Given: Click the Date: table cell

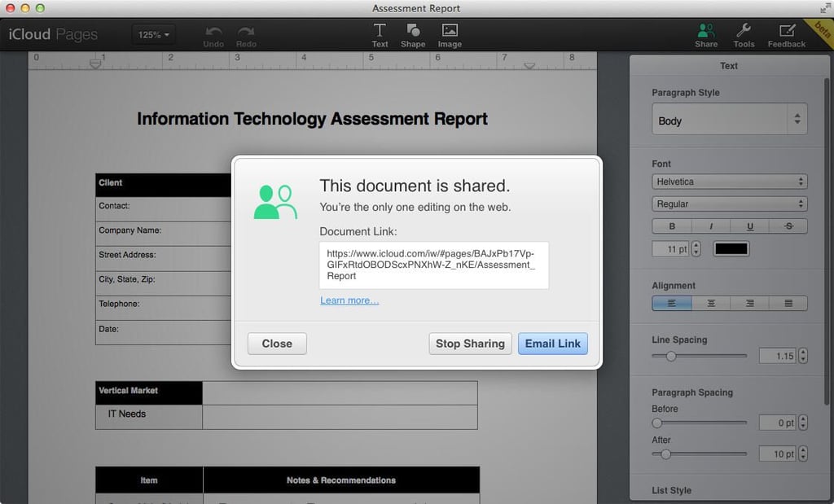Looking at the screenshot, I should point(163,332).
